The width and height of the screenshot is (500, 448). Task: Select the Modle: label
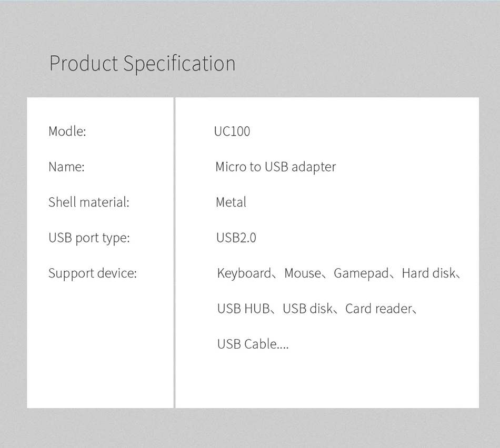(67, 131)
